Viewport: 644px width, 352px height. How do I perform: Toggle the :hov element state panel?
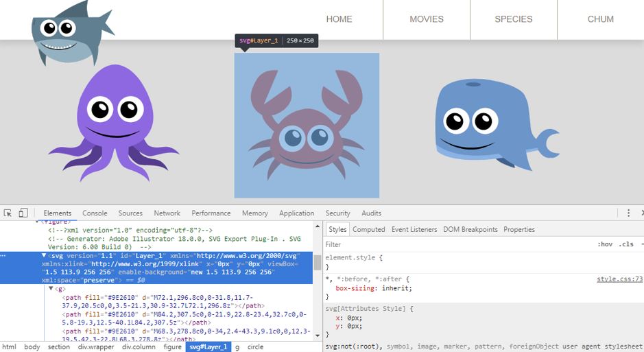pyautogui.click(x=604, y=244)
